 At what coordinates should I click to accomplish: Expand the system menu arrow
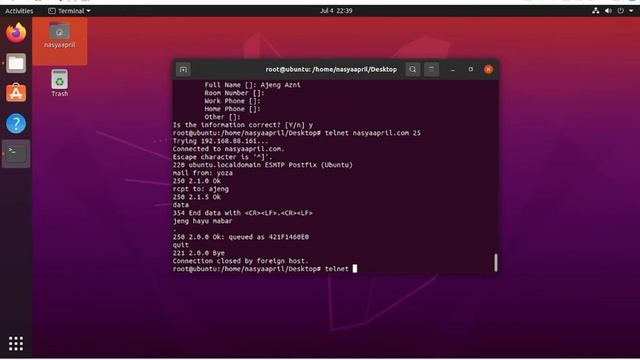[631, 11]
